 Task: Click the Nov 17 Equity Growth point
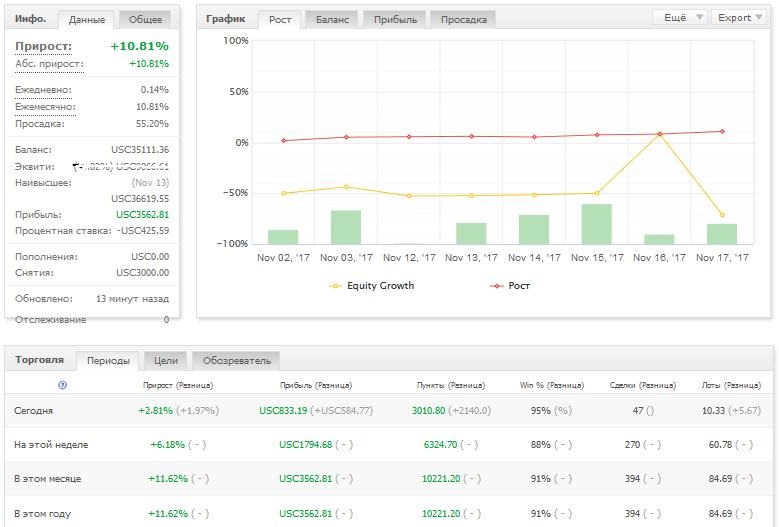(x=722, y=215)
